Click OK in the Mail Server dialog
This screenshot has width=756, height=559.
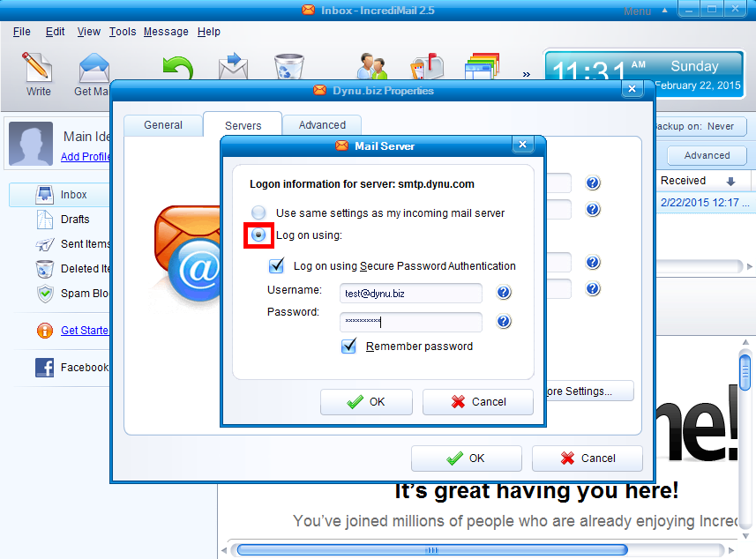click(x=366, y=402)
